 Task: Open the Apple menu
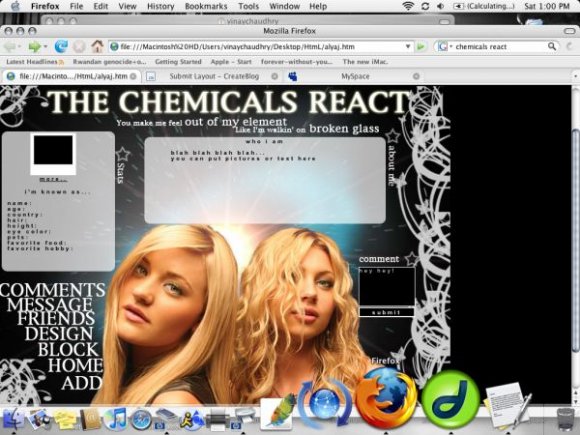(x=15, y=6)
